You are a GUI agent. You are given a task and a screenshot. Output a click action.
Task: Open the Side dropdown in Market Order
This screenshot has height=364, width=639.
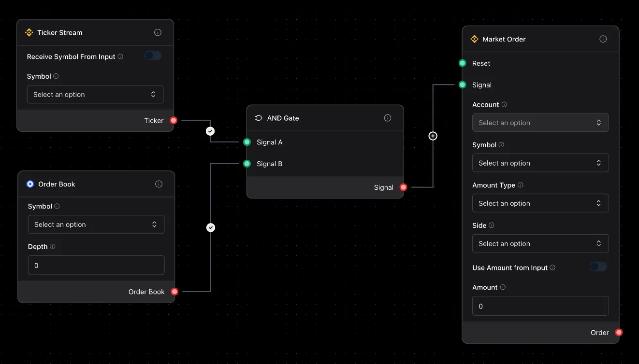pos(540,244)
